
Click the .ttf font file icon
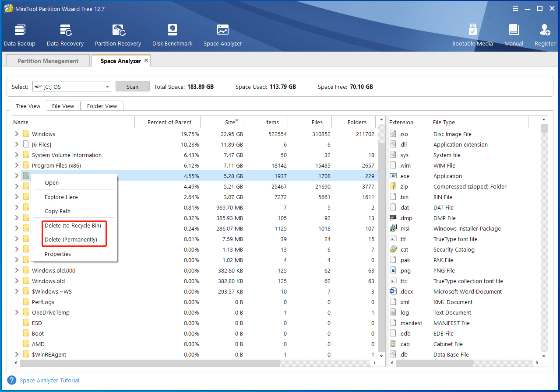[393, 239]
